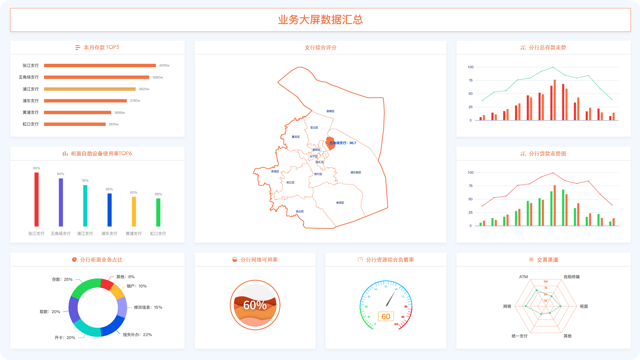Select the purple 取款 20% donut segment

(x=73, y=310)
